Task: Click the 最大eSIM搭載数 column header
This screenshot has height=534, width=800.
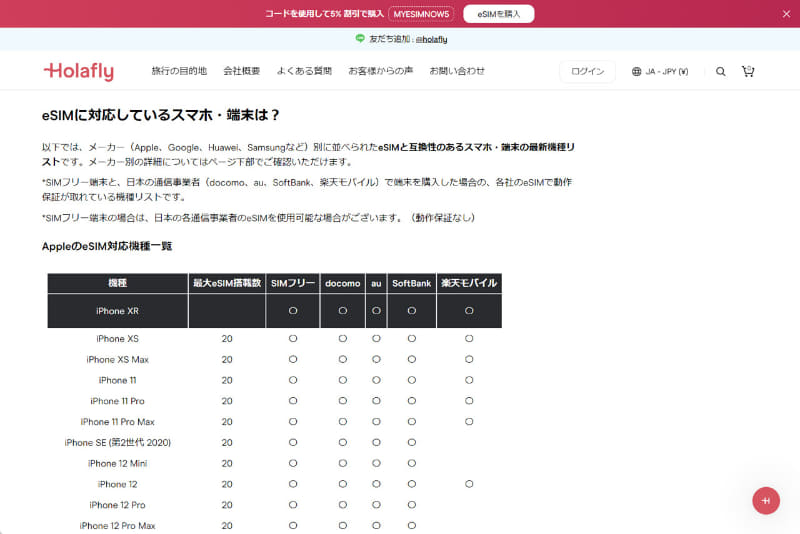Action: pyautogui.click(x=227, y=283)
